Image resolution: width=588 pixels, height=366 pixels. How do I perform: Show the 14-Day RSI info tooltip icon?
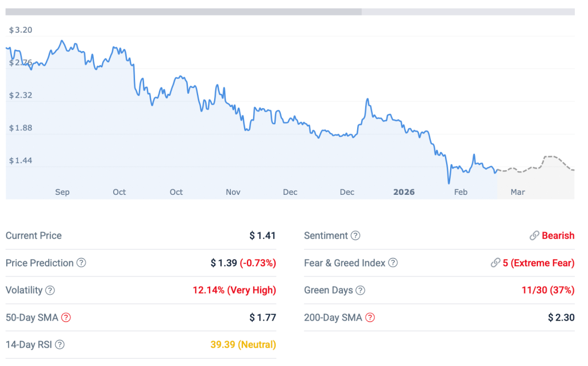[60, 345]
